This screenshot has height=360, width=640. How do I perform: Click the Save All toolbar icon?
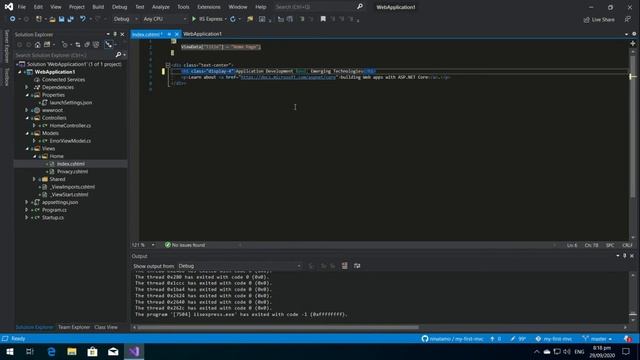coord(70,19)
